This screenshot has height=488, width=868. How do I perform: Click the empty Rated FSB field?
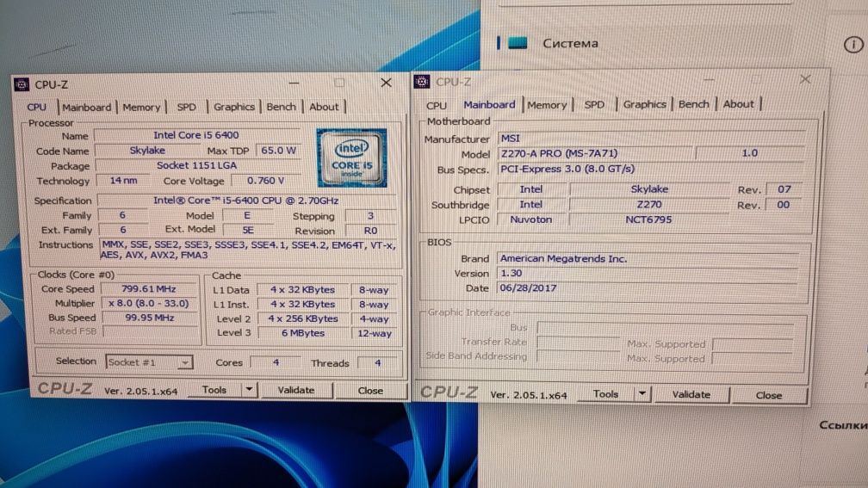[x=150, y=331]
